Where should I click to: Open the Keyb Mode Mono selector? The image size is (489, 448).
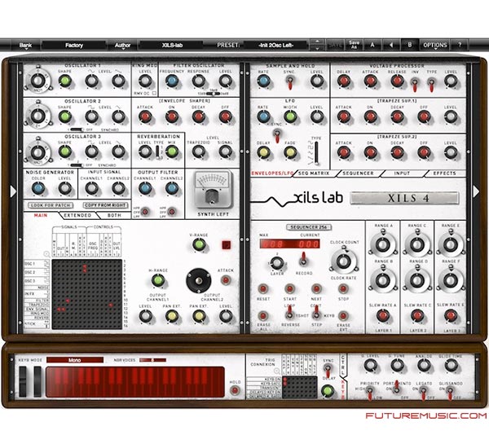click(x=75, y=360)
